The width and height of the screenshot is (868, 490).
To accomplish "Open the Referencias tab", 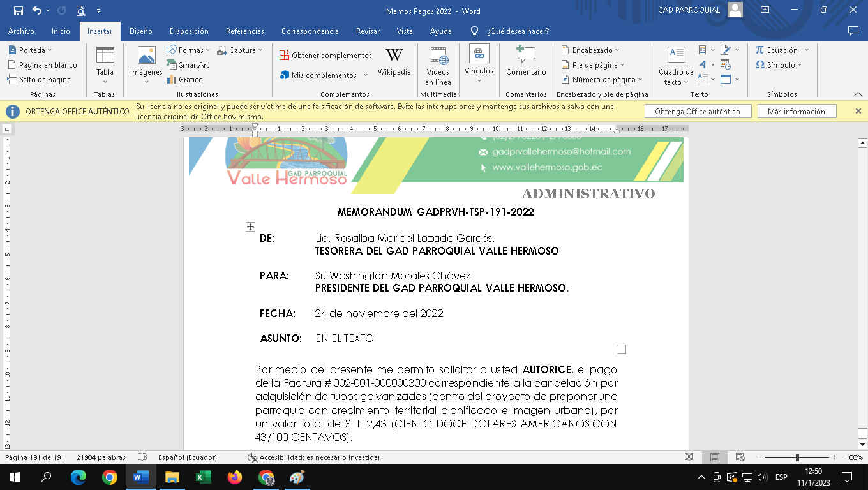I will coord(244,31).
